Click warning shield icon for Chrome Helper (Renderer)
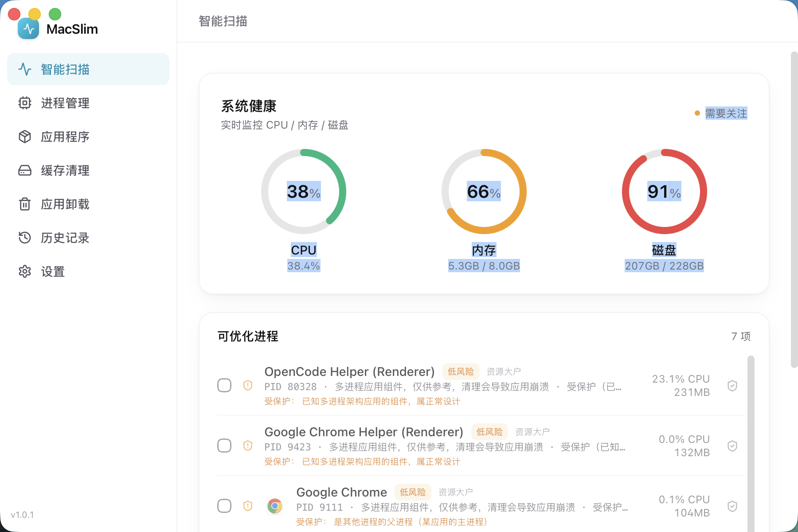 (x=248, y=446)
